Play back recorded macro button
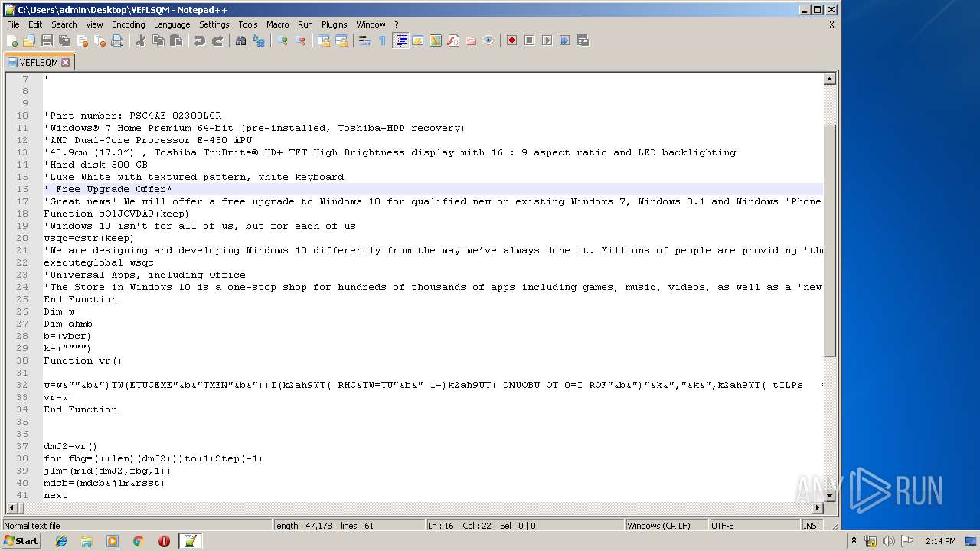Screen dimensions: 980x551 tap(547, 41)
